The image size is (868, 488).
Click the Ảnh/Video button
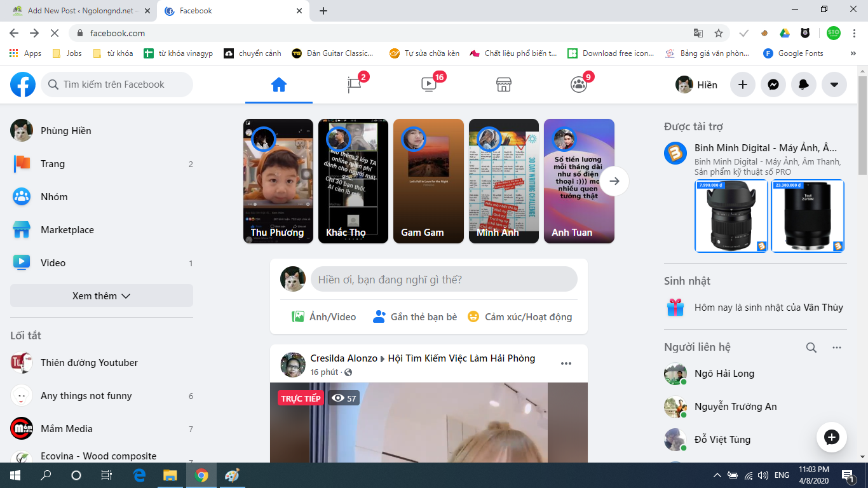tap(324, 316)
